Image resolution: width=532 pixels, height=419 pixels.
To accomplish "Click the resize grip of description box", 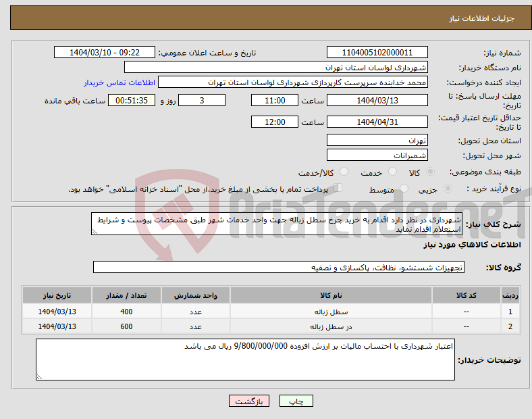I will (95, 232).
